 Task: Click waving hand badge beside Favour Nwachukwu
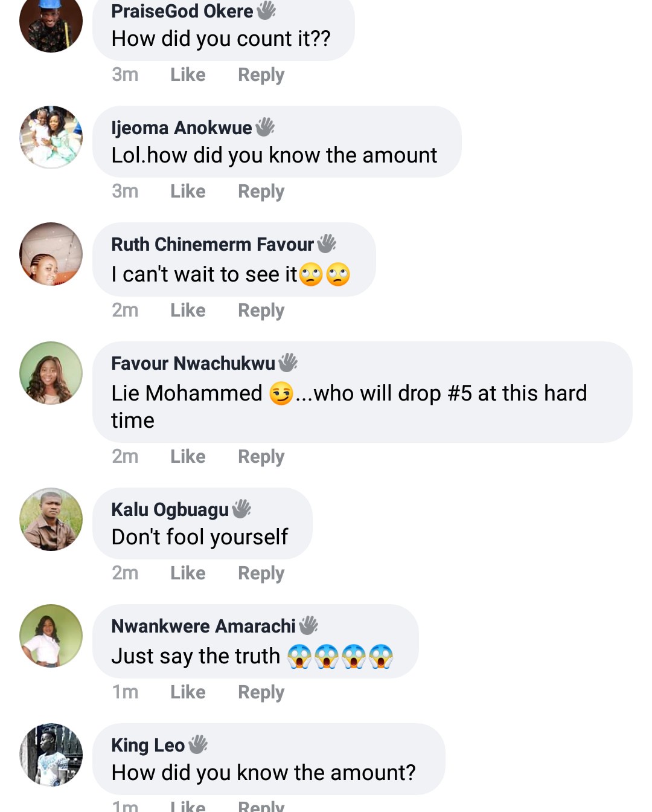288,362
